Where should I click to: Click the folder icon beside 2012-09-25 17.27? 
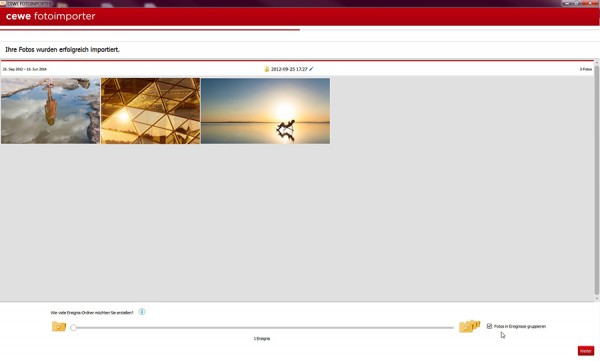click(x=266, y=69)
